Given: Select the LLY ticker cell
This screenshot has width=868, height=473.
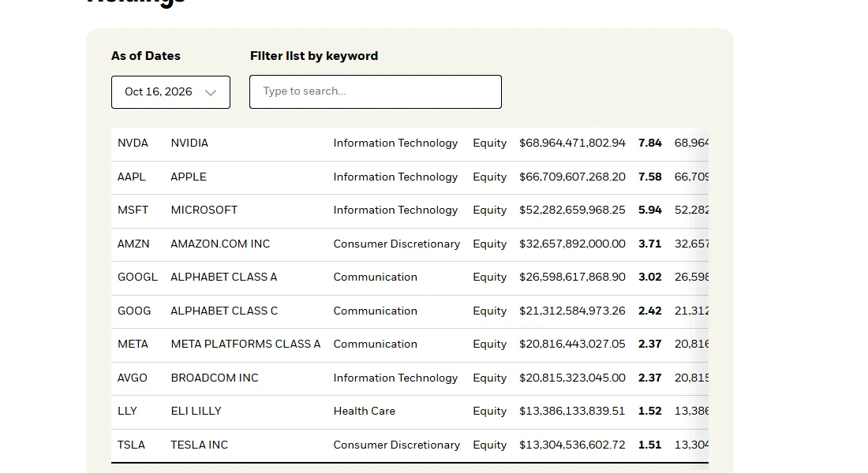Looking at the screenshot, I should tap(127, 411).
